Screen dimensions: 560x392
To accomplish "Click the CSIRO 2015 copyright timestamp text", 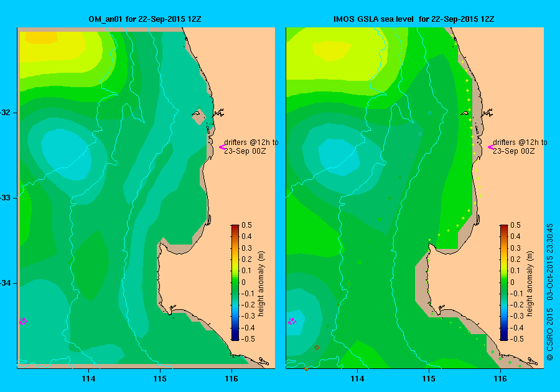I will (x=551, y=292).
